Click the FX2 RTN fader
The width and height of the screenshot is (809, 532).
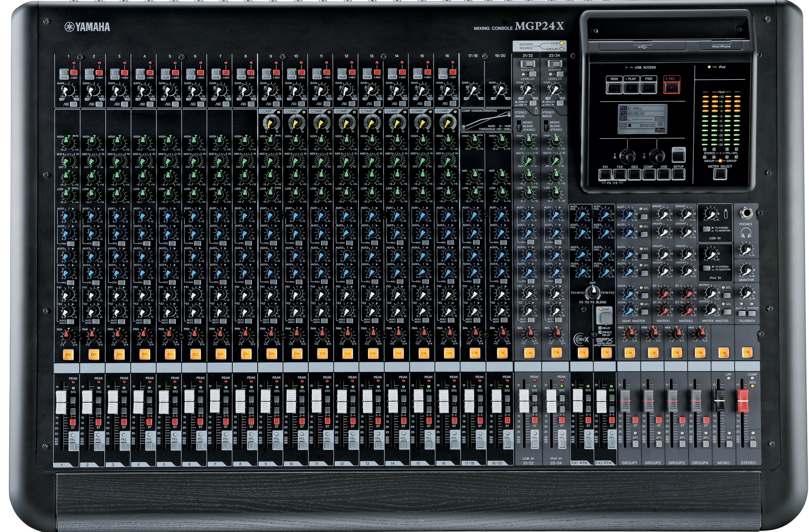click(x=602, y=401)
